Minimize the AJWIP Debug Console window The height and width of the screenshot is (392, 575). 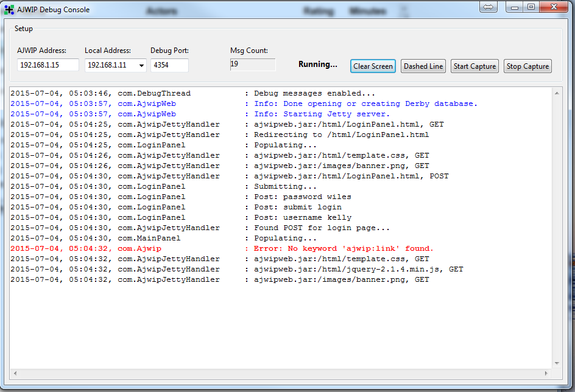pos(515,7)
